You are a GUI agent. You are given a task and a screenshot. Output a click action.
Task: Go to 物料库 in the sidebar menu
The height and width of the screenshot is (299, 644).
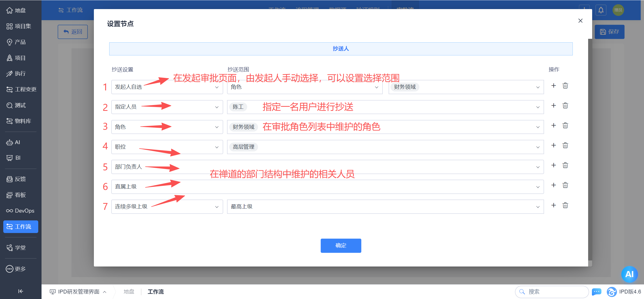(x=21, y=121)
